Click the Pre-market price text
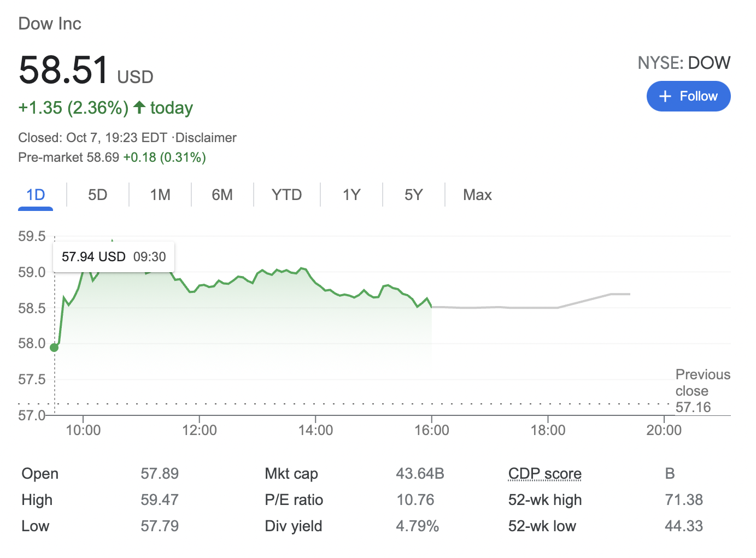Viewport: 756px width, 558px height. click(112, 157)
